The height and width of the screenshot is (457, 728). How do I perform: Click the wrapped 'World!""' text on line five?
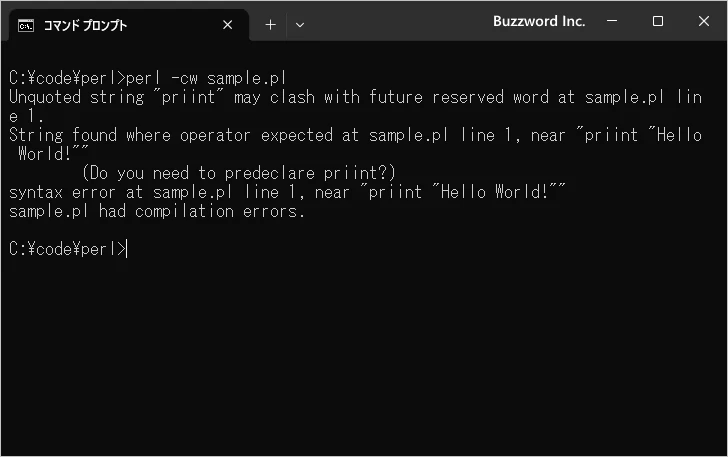[x=53, y=154]
